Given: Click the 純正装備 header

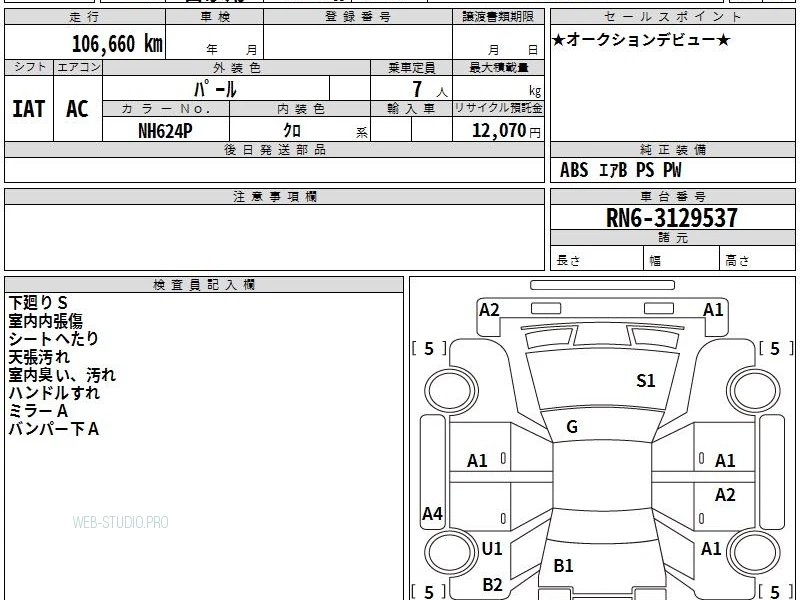Looking at the screenshot, I should [x=672, y=150].
